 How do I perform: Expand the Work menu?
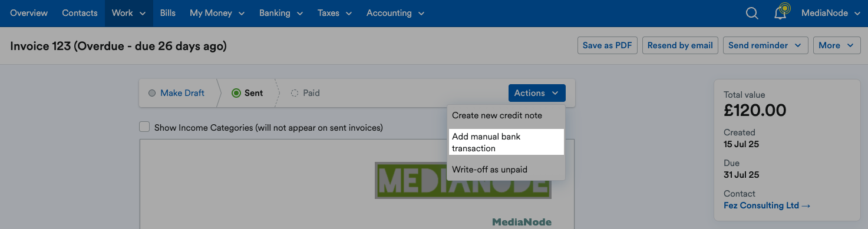pyautogui.click(x=128, y=13)
